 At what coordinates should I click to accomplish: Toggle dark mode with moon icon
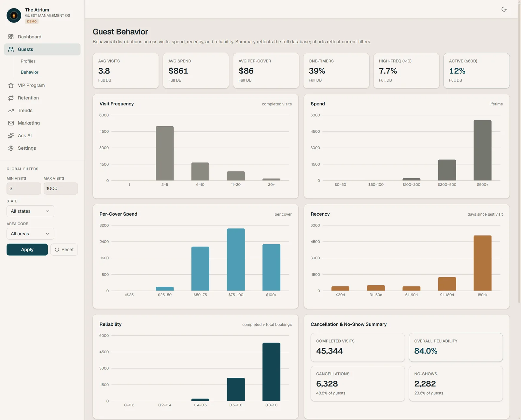(504, 9)
